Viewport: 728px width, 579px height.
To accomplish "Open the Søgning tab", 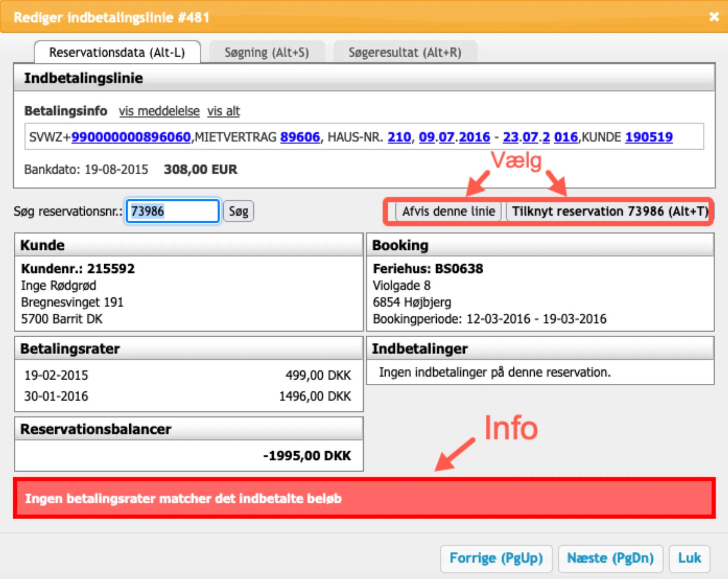I will point(266,52).
